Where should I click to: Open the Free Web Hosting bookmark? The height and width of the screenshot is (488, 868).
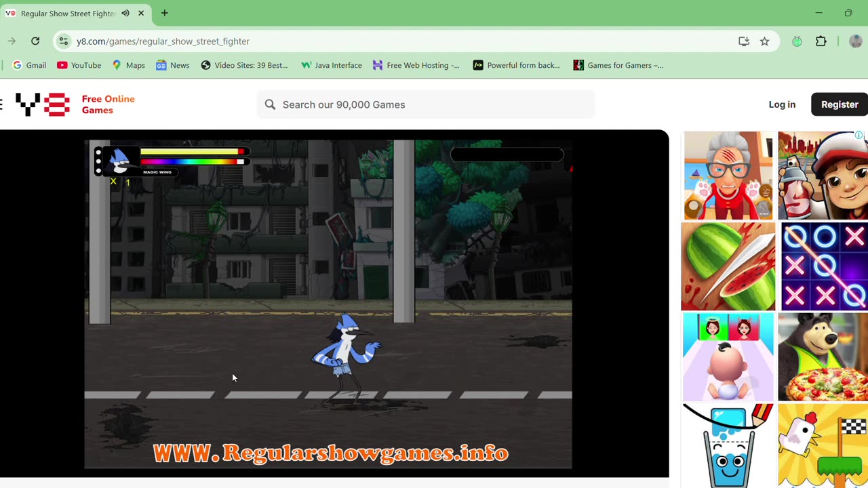pos(416,65)
